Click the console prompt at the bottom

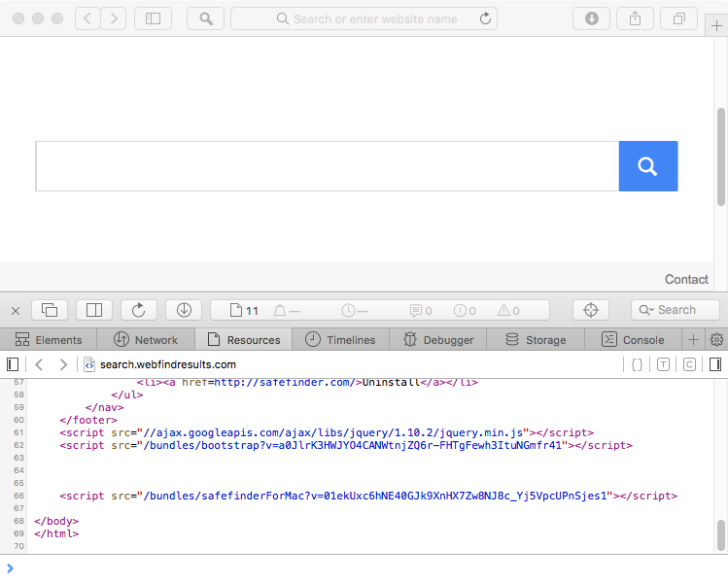point(364,568)
